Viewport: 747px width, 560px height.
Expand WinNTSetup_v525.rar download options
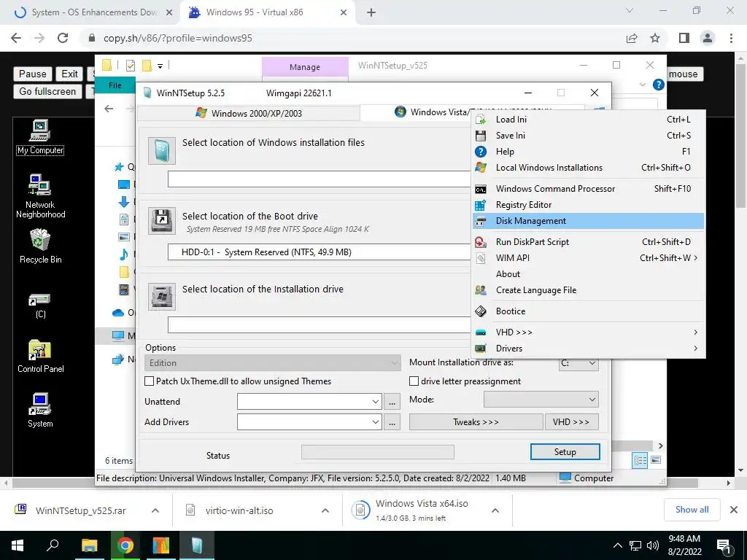(155, 510)
